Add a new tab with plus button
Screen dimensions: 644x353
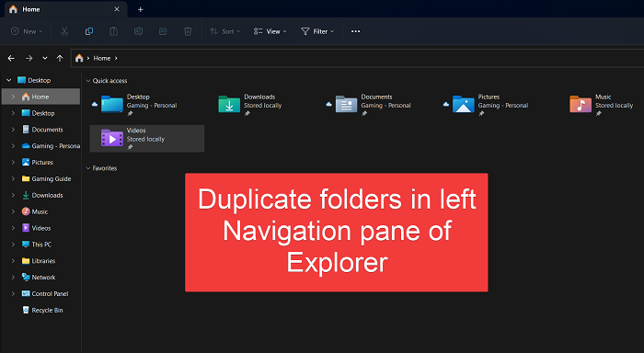coord(141,9)
